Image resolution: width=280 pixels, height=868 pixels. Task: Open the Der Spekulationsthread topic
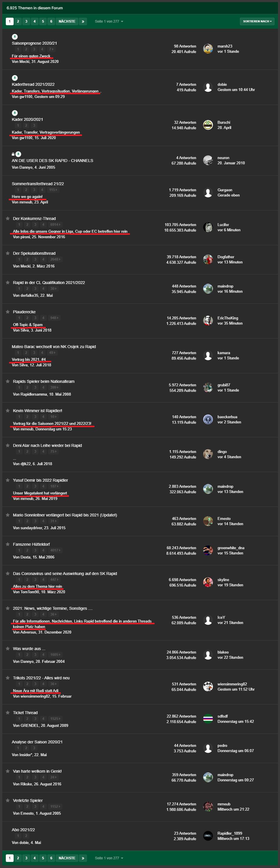pyautogui.click(x=34, y=253)
